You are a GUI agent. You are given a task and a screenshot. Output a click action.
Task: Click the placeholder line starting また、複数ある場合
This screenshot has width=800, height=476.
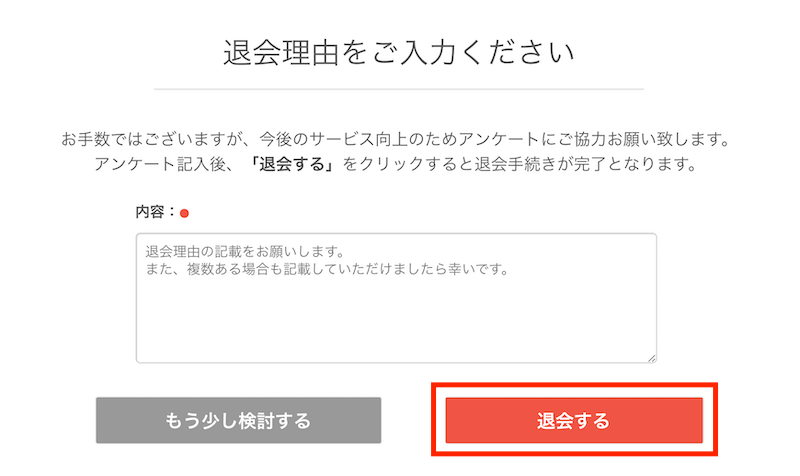326,268
